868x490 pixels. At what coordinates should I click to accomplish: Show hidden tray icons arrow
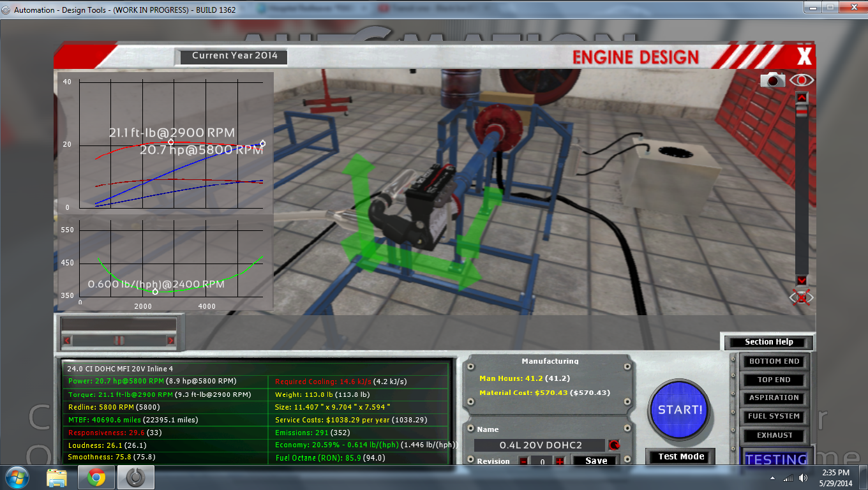coord(773,478)
